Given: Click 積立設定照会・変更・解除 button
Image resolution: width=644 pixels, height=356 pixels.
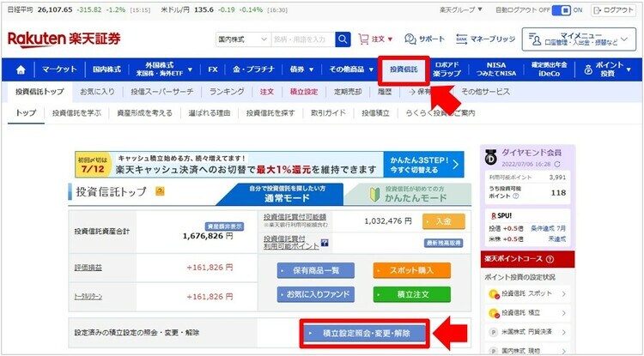Looking at the screenshot, I should pyautogui.click(x=365, y=334).
